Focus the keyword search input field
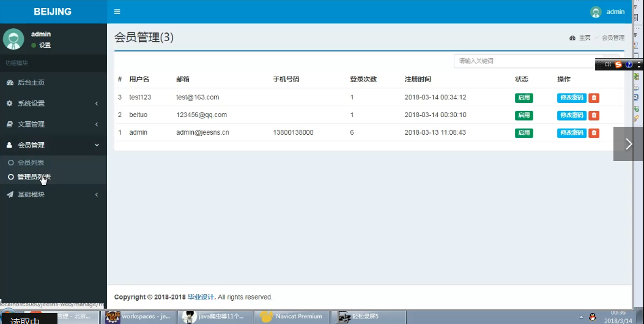This screenshot has width=644, height=324. click(528, 61)
